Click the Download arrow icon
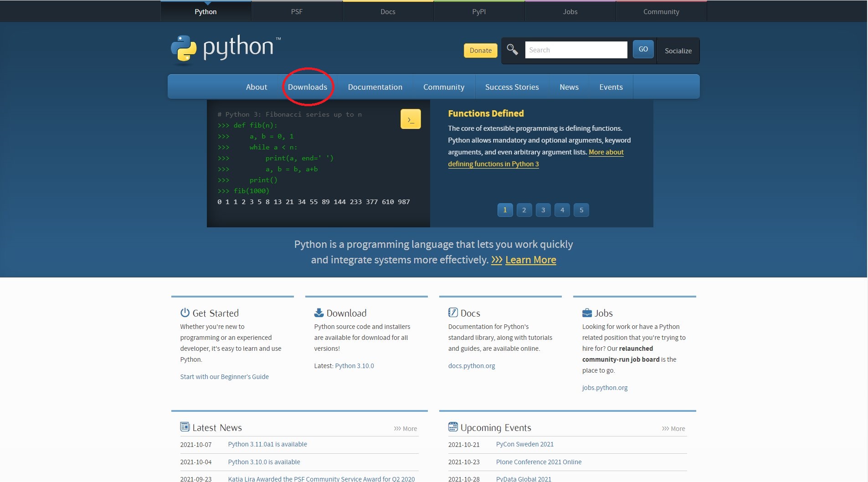The image size is (868, 482). point(318,313)
